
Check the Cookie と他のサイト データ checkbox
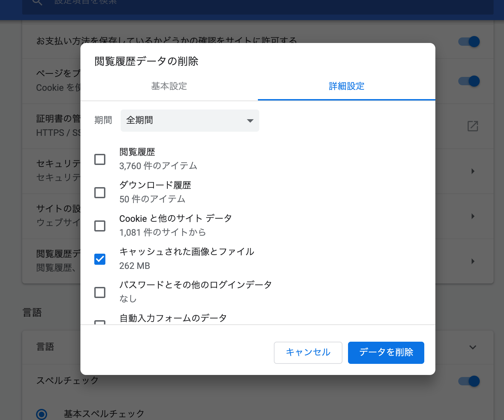[x=100, y=226]
